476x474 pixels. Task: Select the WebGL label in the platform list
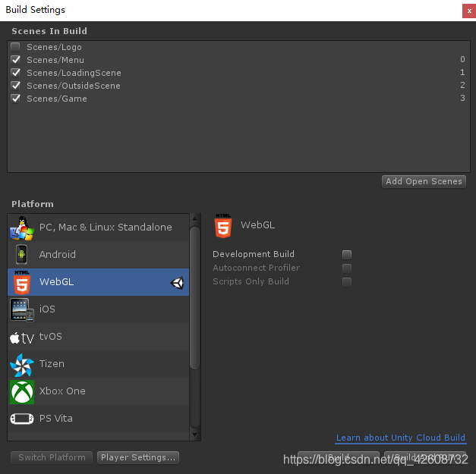(56, 281)
